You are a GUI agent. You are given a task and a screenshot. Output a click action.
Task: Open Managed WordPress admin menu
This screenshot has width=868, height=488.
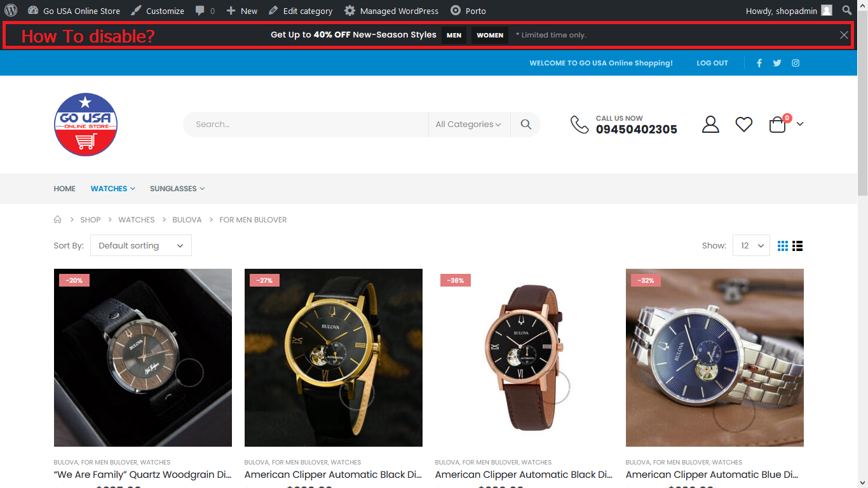(x=391, y=11)
